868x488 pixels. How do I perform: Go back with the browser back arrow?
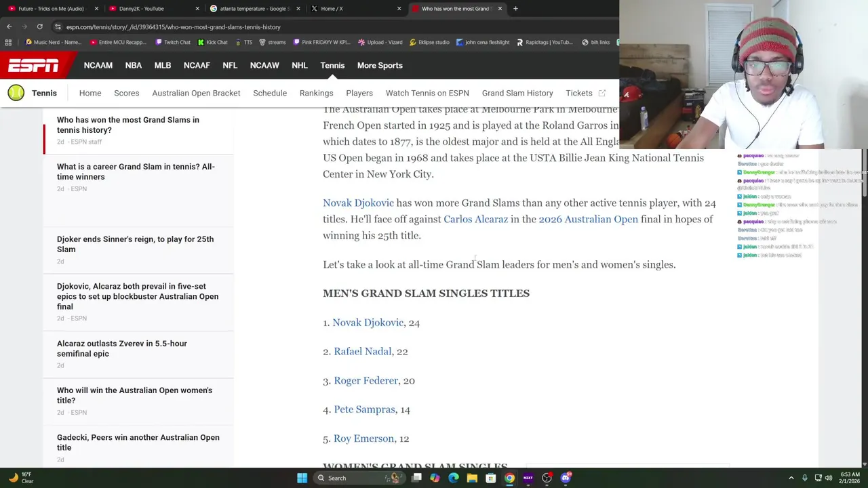pos(9,26)
